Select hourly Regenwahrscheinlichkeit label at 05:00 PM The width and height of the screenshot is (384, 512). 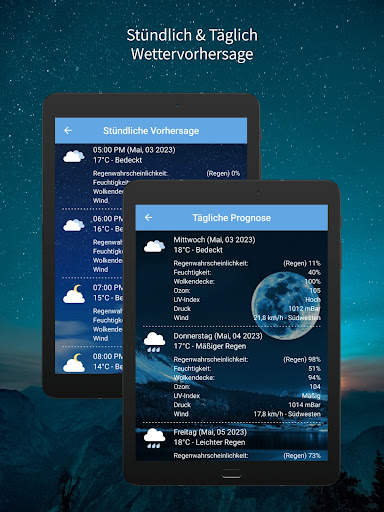(130, 173)
